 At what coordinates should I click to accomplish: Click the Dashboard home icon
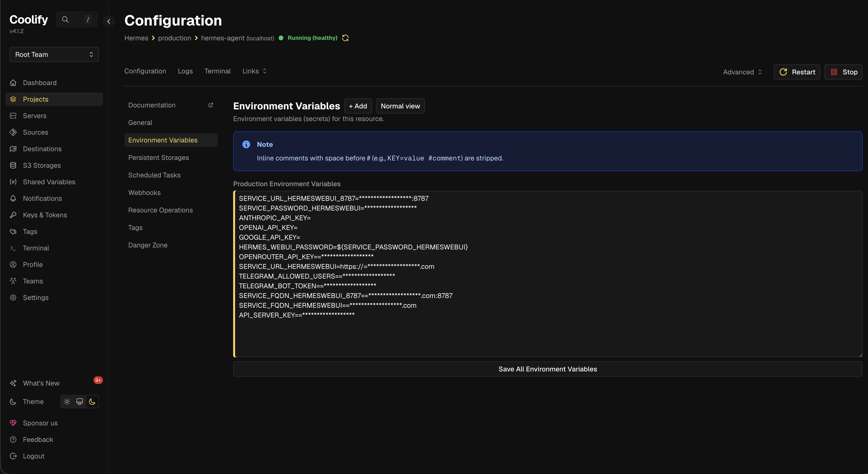point(13,83)
